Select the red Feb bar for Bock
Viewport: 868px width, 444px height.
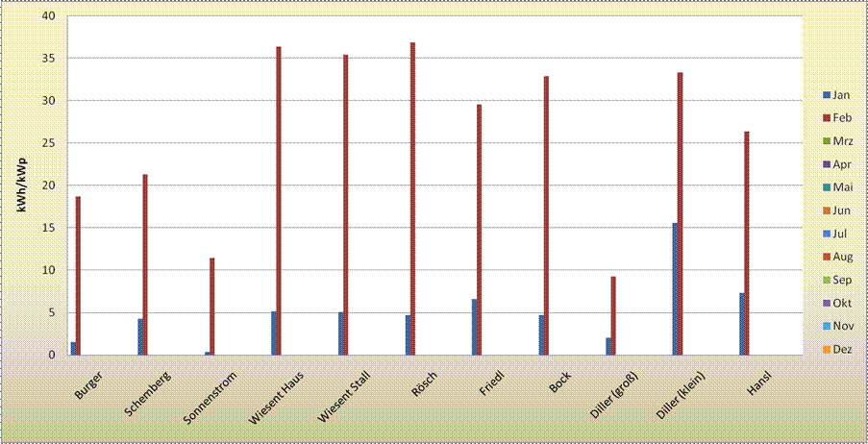coord(546,215)
